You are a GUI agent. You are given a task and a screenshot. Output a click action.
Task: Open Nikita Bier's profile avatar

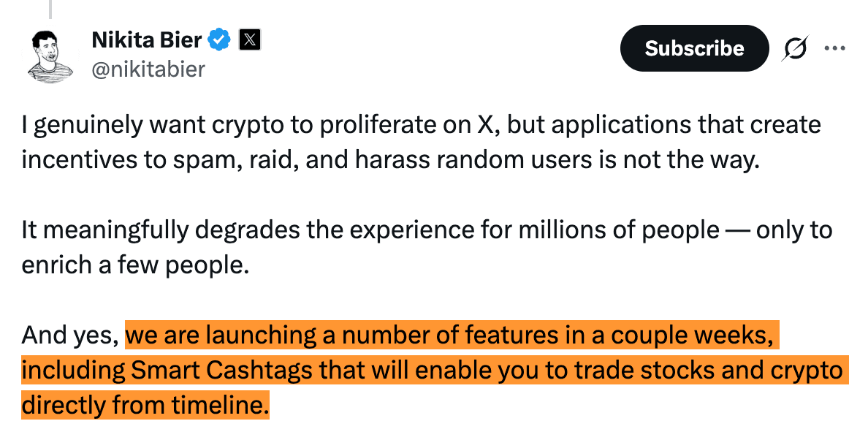(50, 56)
